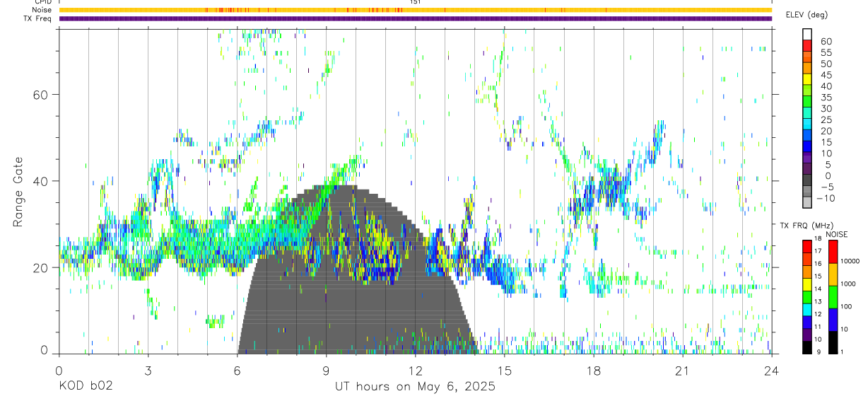This screenshot has height=401, width=868.
Task: Click the '10000' value on the NOISE legend
Action: tap(850, 260)
